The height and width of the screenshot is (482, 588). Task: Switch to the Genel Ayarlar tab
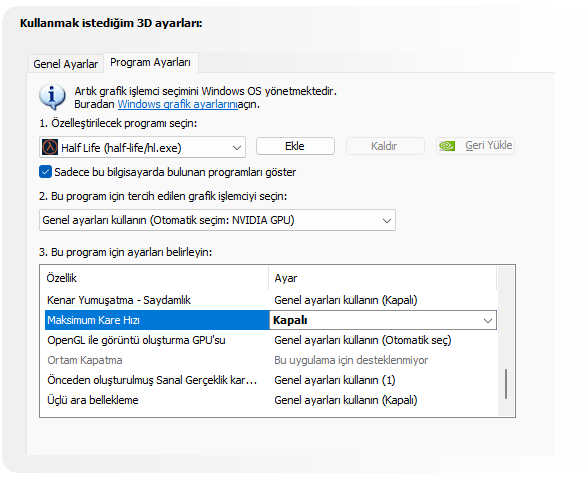[x=66, y=64]
